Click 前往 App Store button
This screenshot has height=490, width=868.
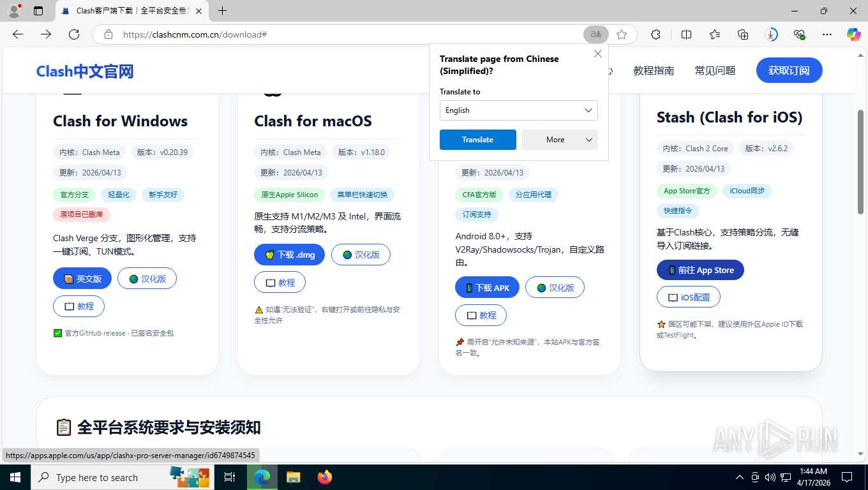pos(700,270)
